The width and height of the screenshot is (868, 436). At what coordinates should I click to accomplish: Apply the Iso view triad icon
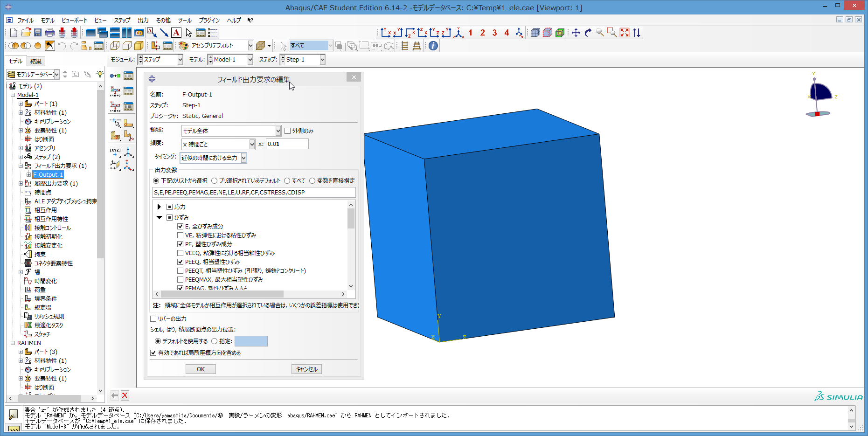tap(458, 33)
